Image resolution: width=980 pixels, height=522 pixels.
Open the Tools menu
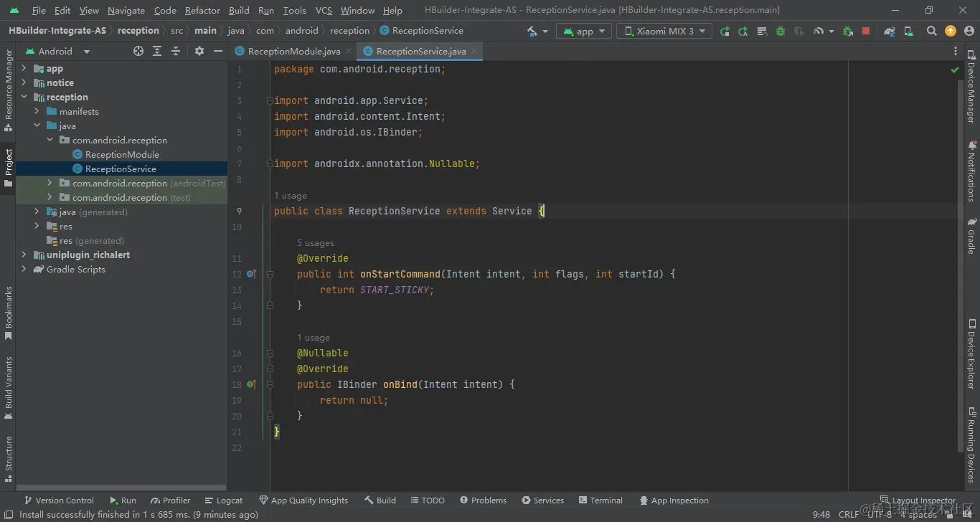(x=294, y=10)
